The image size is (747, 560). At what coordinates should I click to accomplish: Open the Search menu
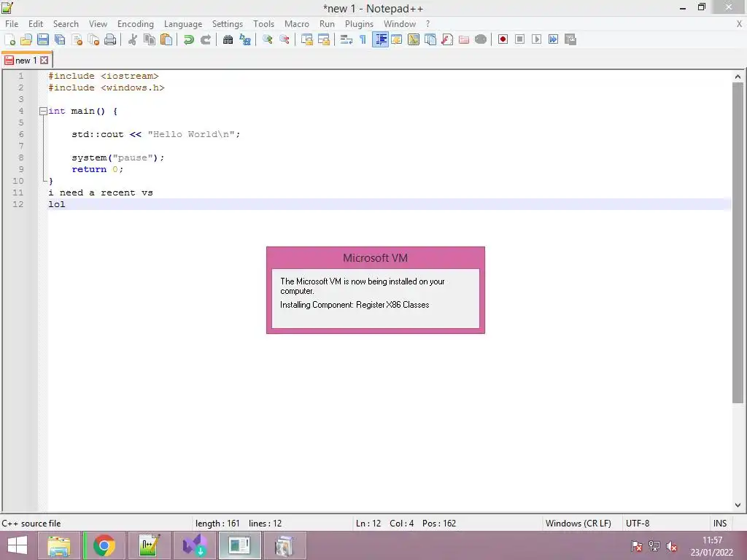tap(66, 24)
